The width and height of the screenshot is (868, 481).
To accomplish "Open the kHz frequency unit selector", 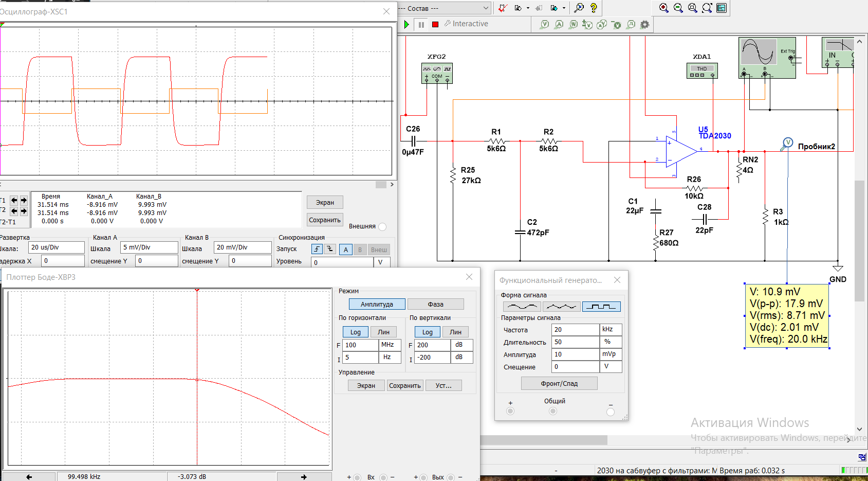I will point(611,329).
